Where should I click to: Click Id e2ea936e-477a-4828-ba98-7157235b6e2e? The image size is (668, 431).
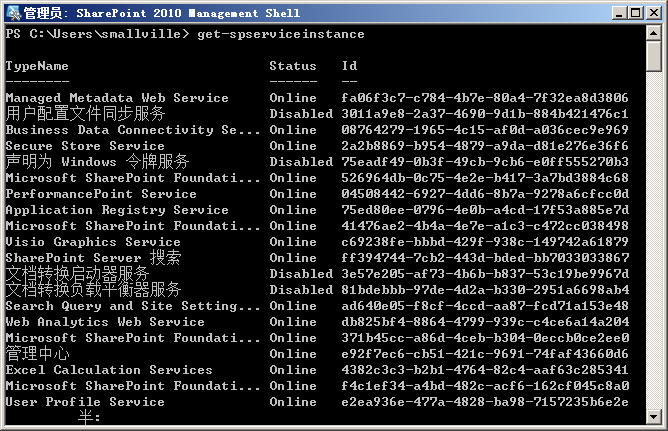485,402
